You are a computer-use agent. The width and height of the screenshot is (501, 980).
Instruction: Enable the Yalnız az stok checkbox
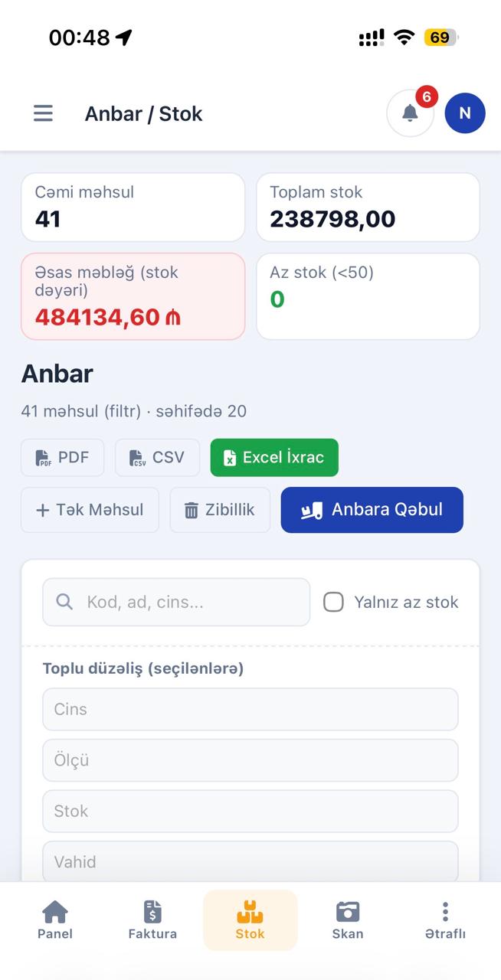coord(333,602)
